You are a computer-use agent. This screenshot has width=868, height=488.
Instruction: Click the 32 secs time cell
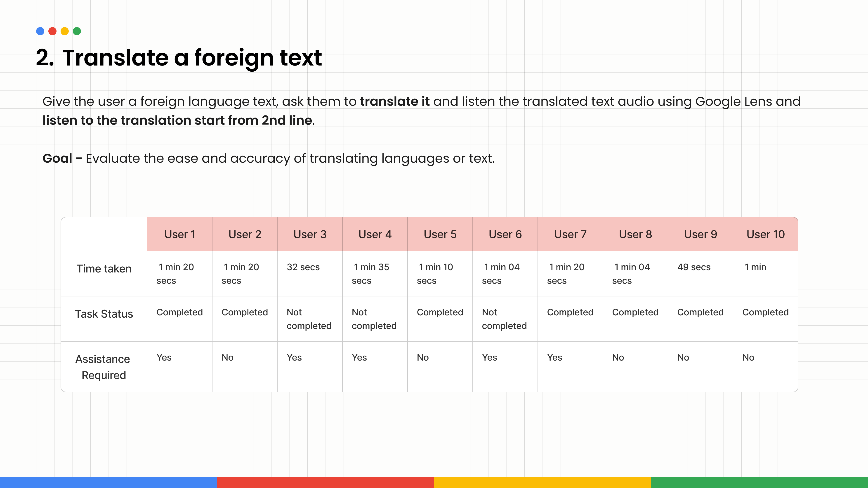(x=303, y=267)
